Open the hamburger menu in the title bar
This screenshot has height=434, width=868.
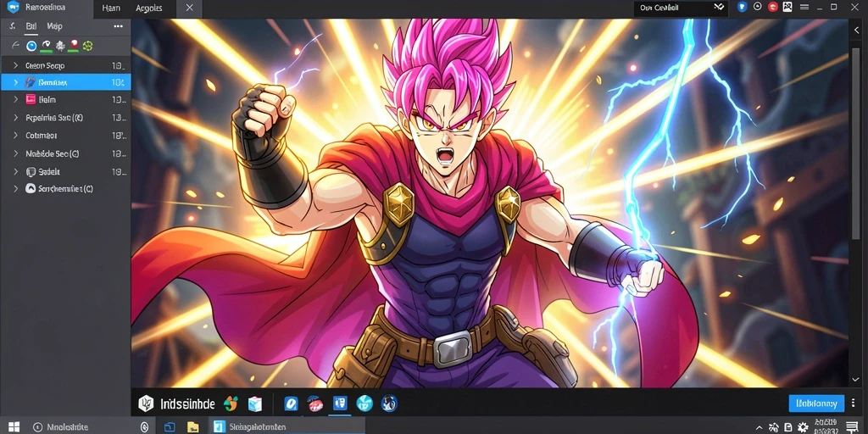point(804,7)
